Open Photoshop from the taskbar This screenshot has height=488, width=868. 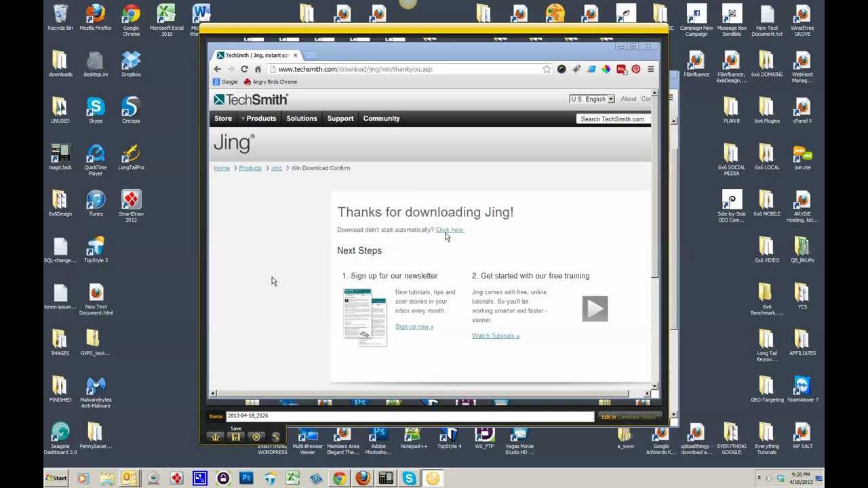(246, 479)
